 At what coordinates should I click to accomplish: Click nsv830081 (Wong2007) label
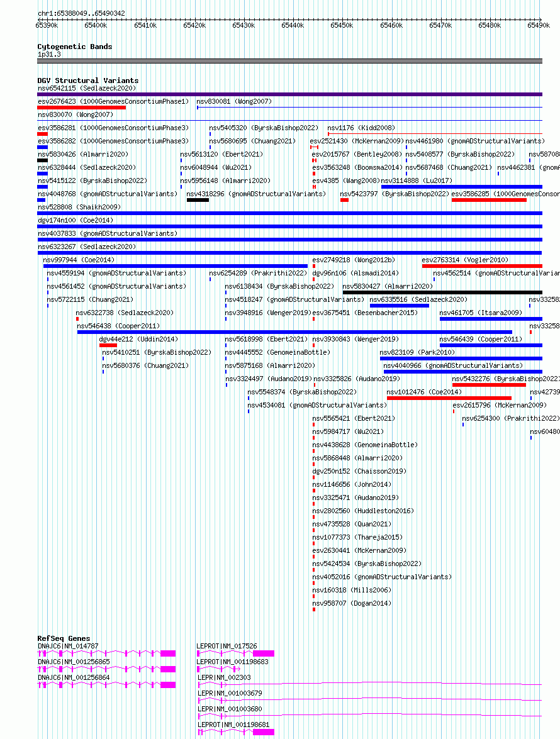pos(234,101)
